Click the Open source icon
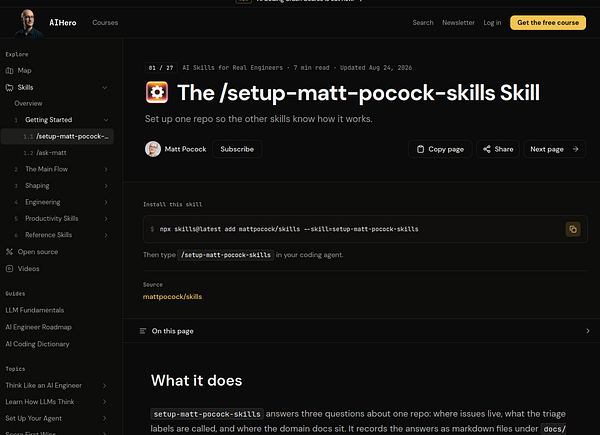The width and height of the screenshot is (600, 435). coord(9,252)
